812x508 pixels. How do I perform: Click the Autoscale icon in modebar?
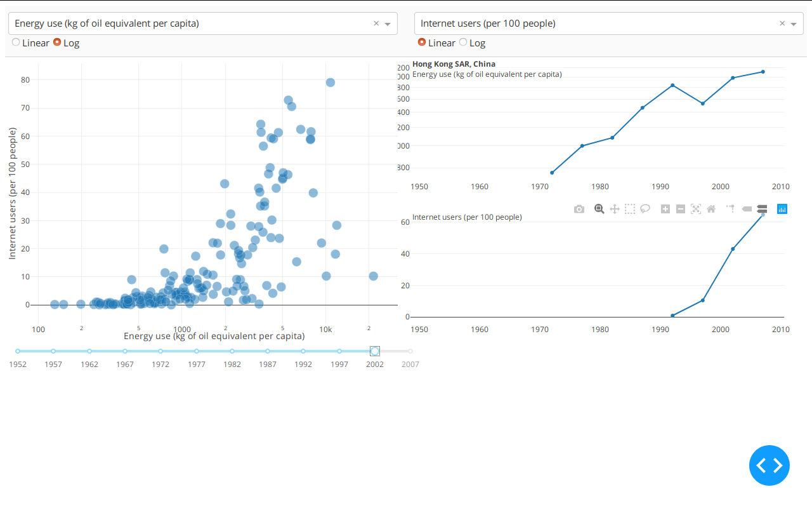[x=696, y=209]
